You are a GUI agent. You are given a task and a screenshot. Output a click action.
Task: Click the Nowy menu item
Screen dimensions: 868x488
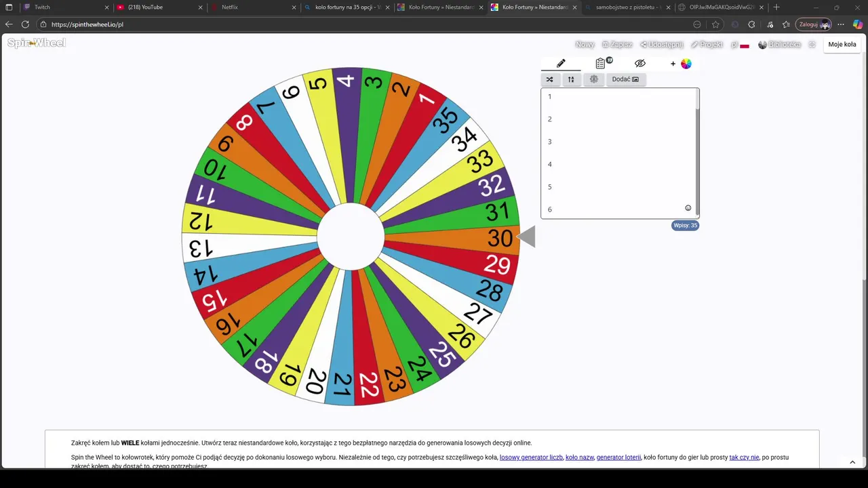585,45
